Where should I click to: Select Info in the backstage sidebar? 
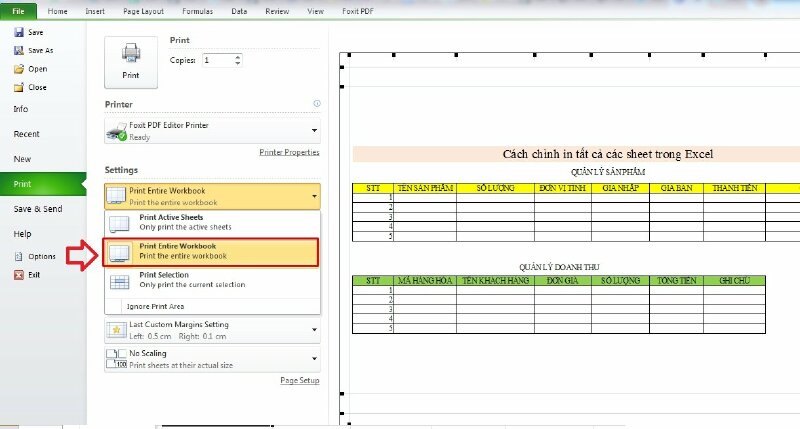click(21, 109)
